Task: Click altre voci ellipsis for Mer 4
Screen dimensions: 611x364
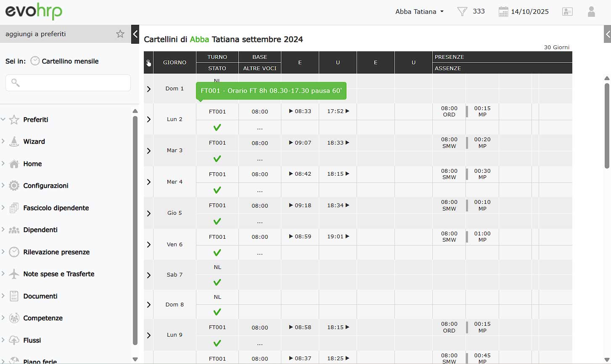Action: point(259,190)
